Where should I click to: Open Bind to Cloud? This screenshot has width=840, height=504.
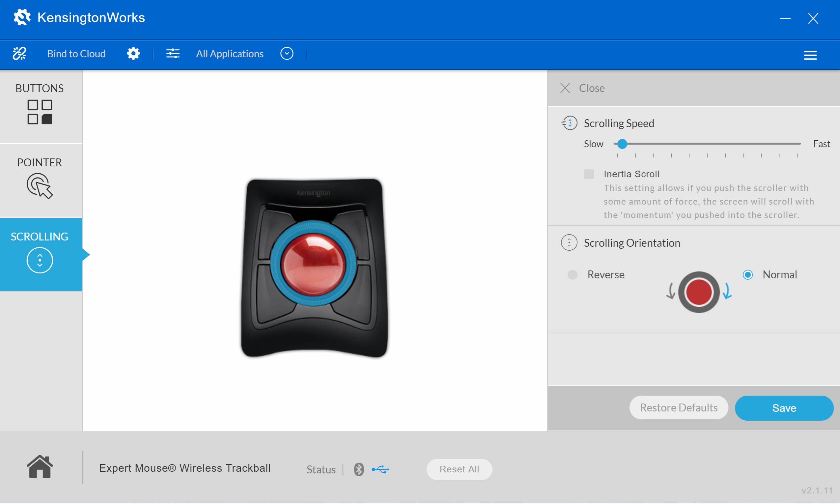[x=76, y=54]
